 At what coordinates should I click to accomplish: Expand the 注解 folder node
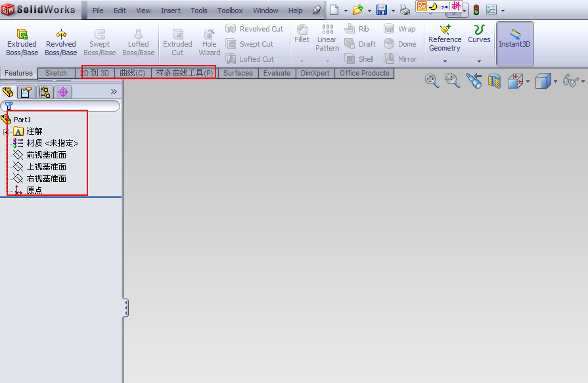coord(6,132)
